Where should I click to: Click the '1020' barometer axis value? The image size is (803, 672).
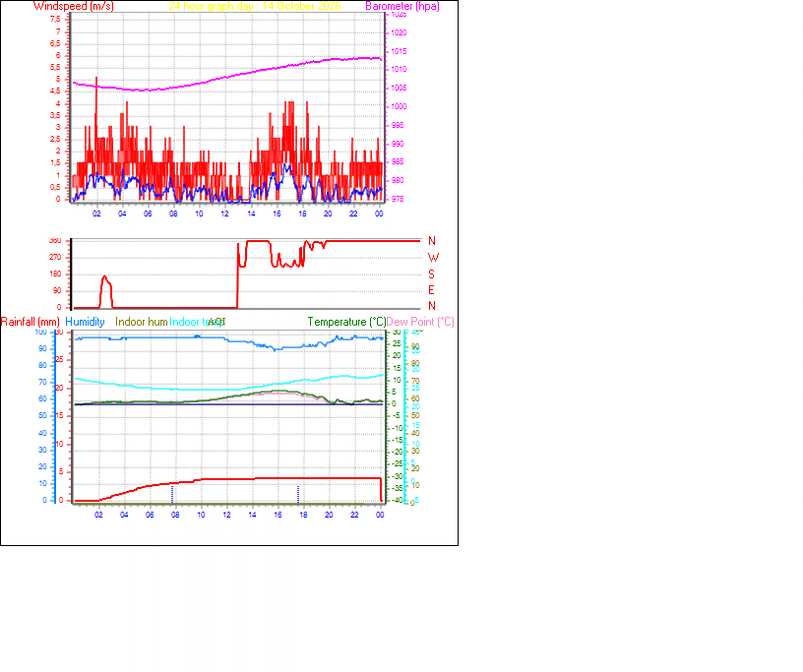[x=399, y=32]
